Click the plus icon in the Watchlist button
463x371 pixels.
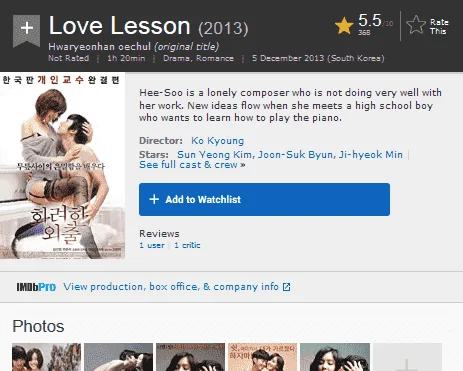(154, 199)
